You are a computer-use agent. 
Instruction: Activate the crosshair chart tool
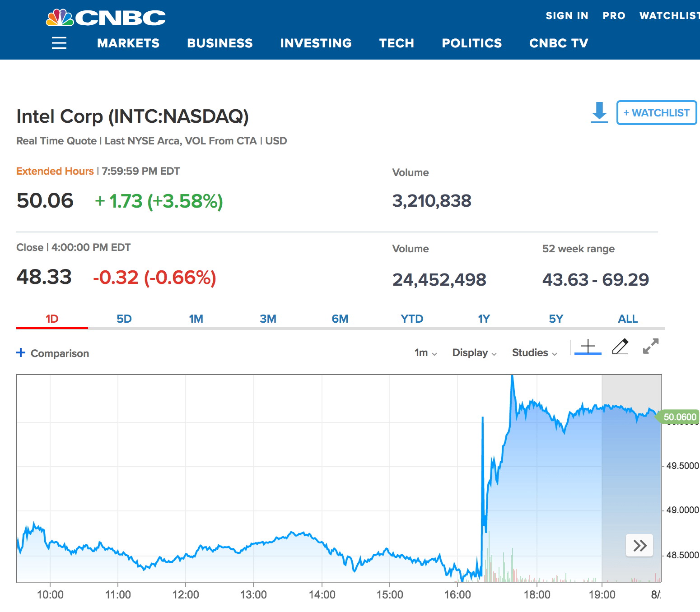pos(588,347)
